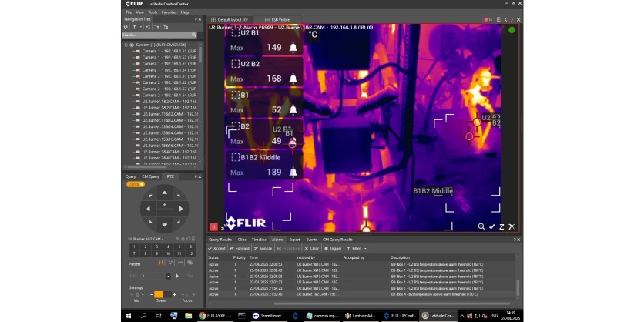644x322 pixels.
Task: Click the Z snooze icon on video tile
Action: (501, 226)
